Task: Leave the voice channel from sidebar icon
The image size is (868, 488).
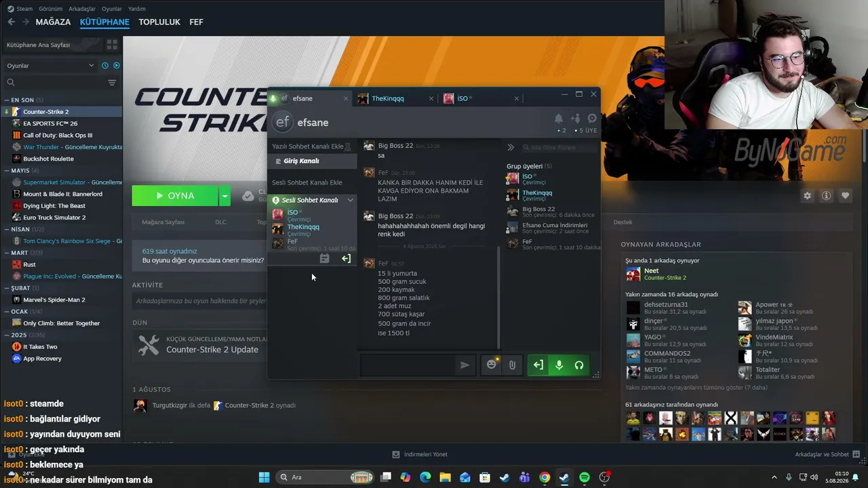Action: click(346, 258)
